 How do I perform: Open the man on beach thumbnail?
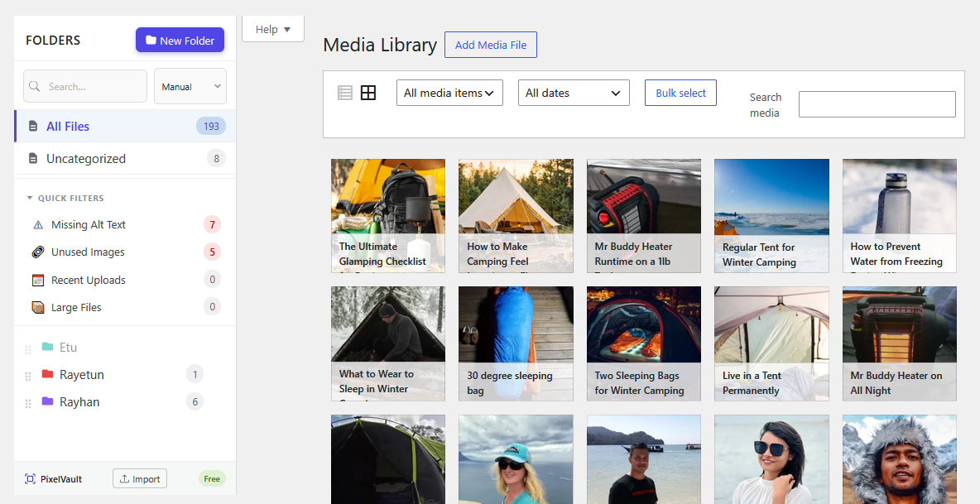[x=644, y=459]
